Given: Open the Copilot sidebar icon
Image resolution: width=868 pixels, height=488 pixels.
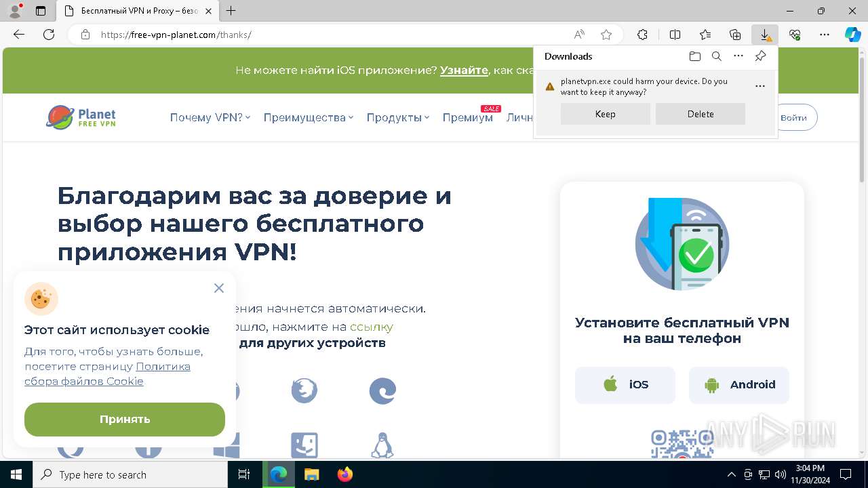Looking at the screenshot, I should (x=852, y=35).
